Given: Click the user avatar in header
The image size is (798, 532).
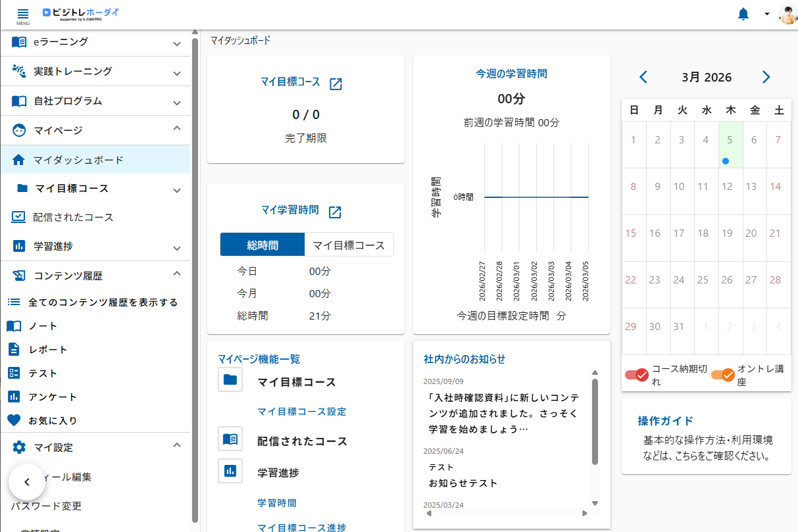Looking at the screenshot, I should [x=787, y=14].
